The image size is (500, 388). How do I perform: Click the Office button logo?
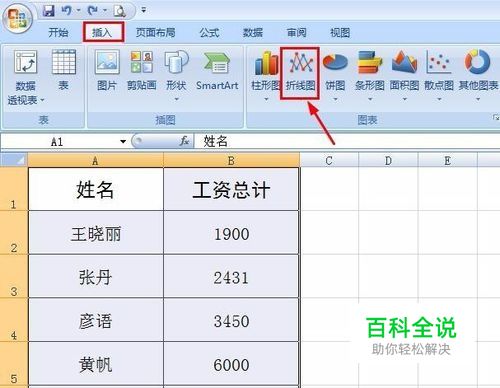pos(17,17)
